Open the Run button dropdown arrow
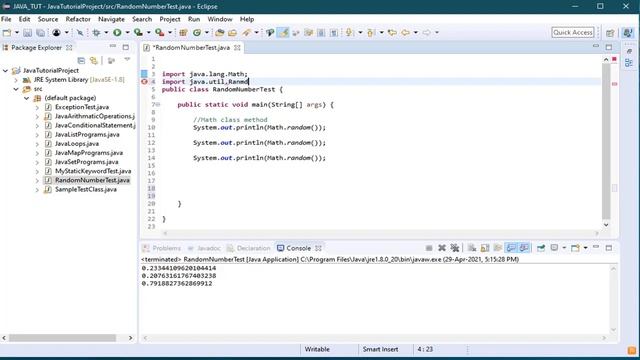Screen dimensions: 640x360 click(x=127, y=33)
